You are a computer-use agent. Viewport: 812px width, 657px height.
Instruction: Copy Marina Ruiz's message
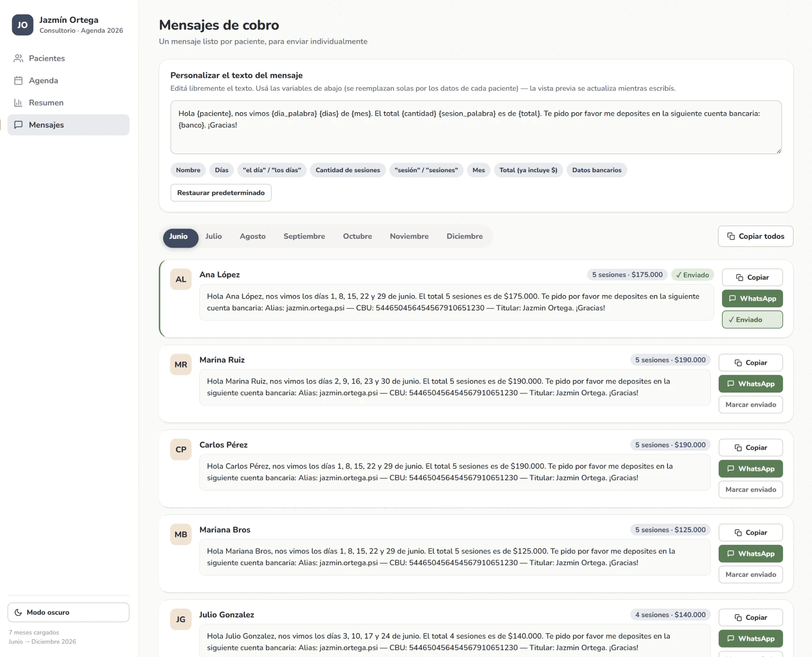[x=751, y=363]
